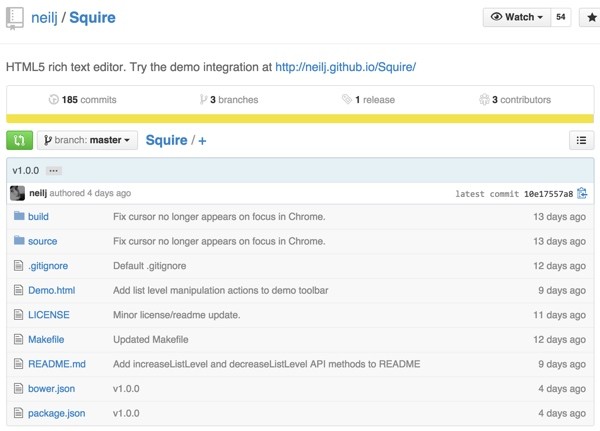Open the branch: master dropdown

coord(87,140)
